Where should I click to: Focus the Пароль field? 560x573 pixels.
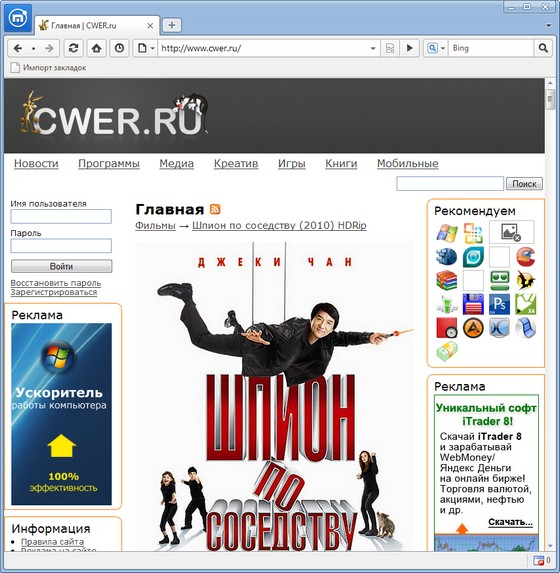click(61, 246)
